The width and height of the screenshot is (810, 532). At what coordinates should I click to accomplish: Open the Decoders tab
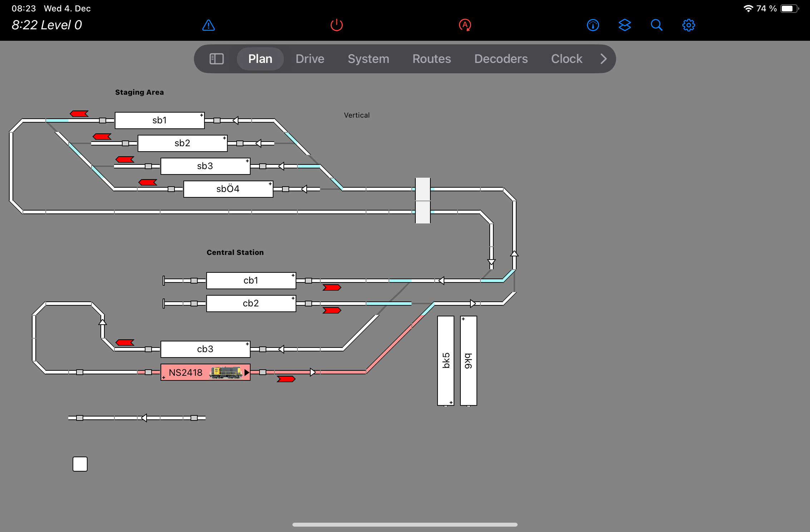[501, 59]
